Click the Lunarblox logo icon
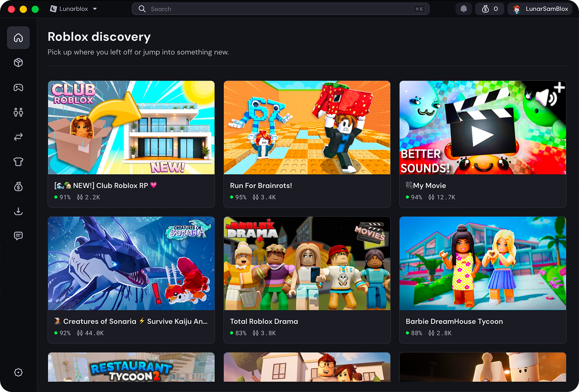This screenshot has height=392, width=579. pyautogui.click(x=54, y=9)
